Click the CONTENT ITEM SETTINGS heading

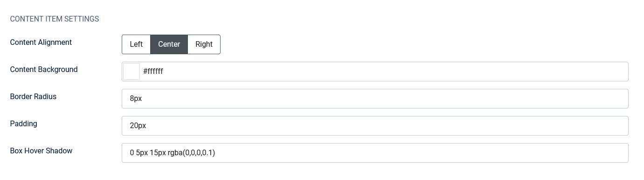pyautogui.click(x=55, y=19)
